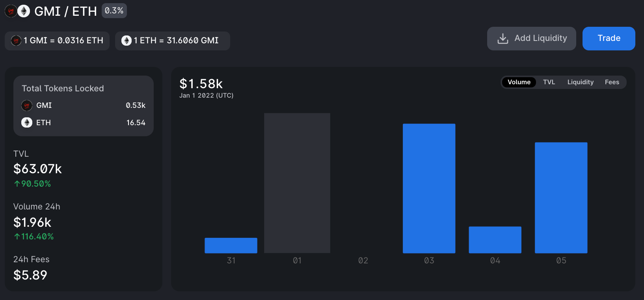Click the GMI icon under Total Tokens Locked
This screenshot has height=300, width=644.
tap(27, 106)
